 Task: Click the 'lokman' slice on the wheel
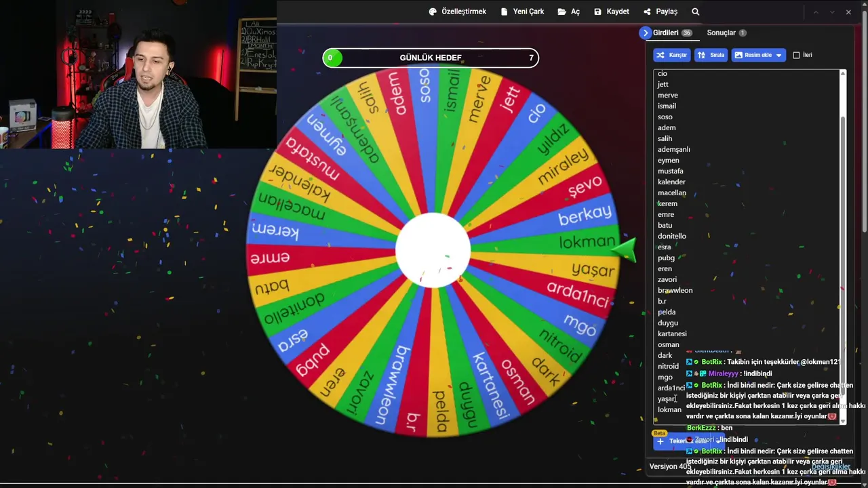tap(587, 242)
